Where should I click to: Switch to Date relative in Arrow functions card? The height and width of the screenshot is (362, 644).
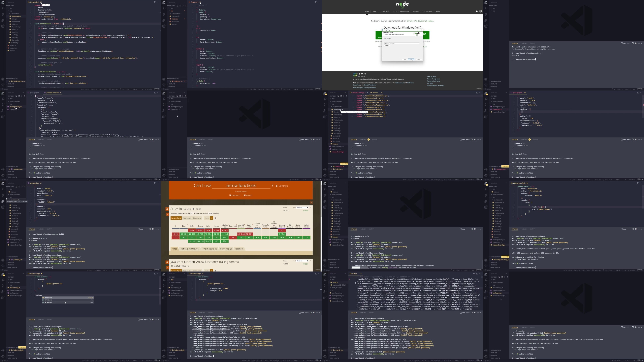tap(197, 218)
